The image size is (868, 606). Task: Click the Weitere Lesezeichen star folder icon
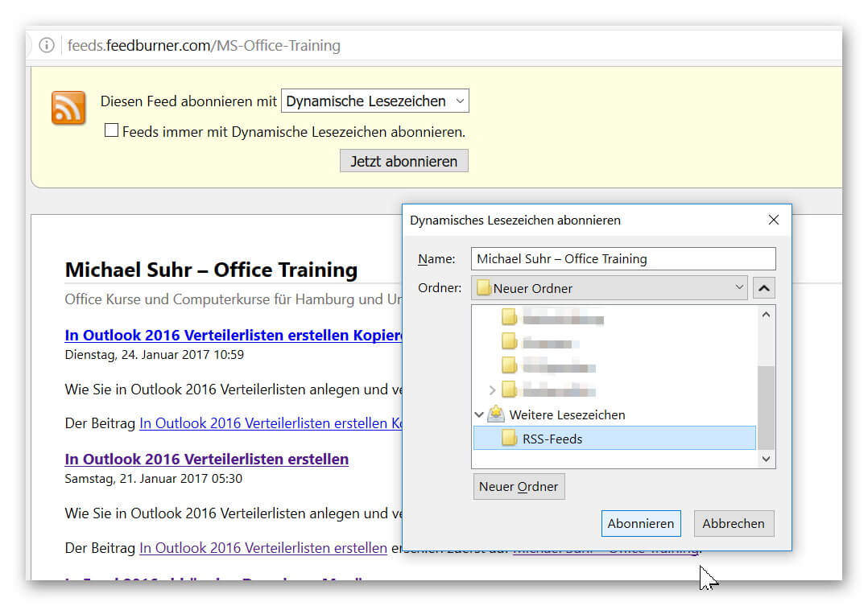(496, 414)
